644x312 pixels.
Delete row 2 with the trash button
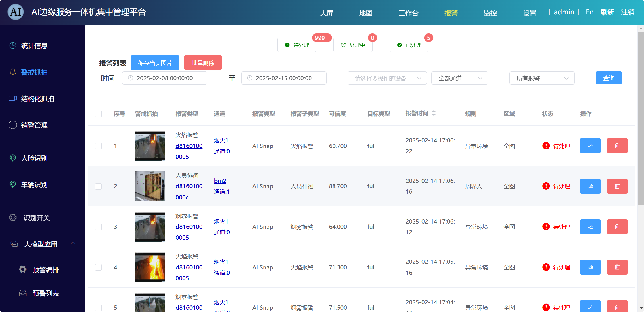[x=617, y=186]
